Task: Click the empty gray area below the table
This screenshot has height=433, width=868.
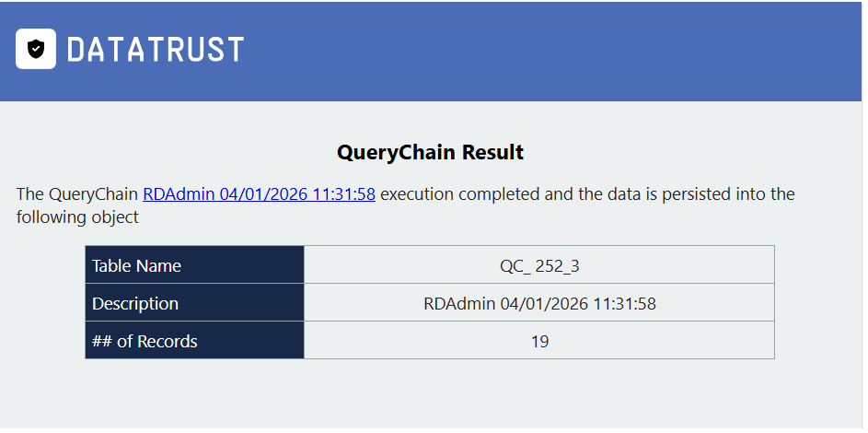Action: pos(430,394)
